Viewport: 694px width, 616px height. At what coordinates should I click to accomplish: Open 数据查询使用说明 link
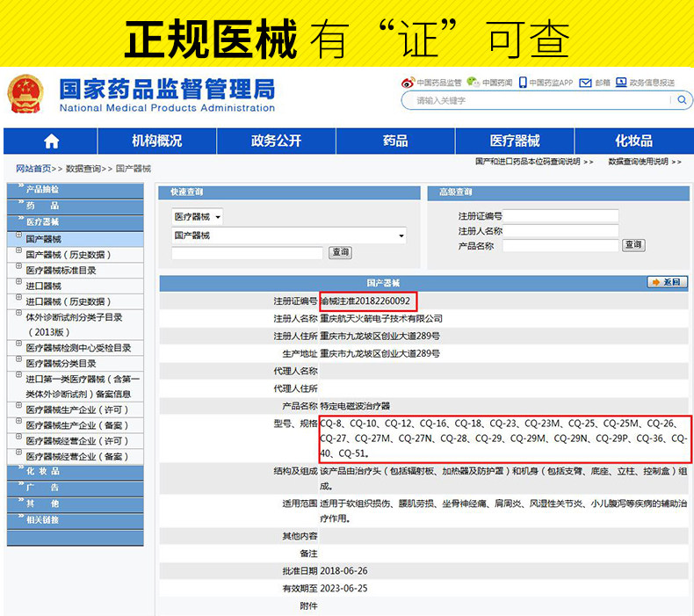(x=645, y=162)
